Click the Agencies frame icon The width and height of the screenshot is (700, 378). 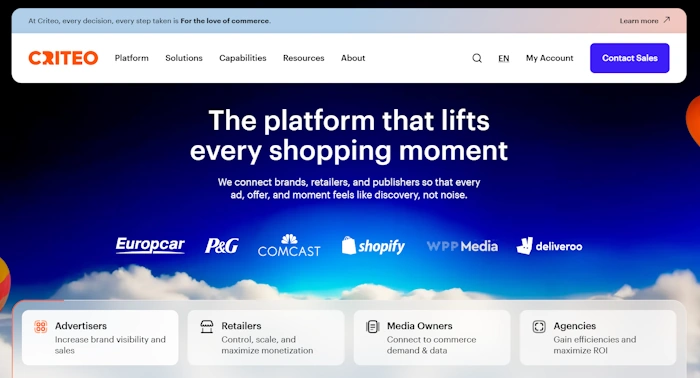pyautogui.click(x=539, y=326)
